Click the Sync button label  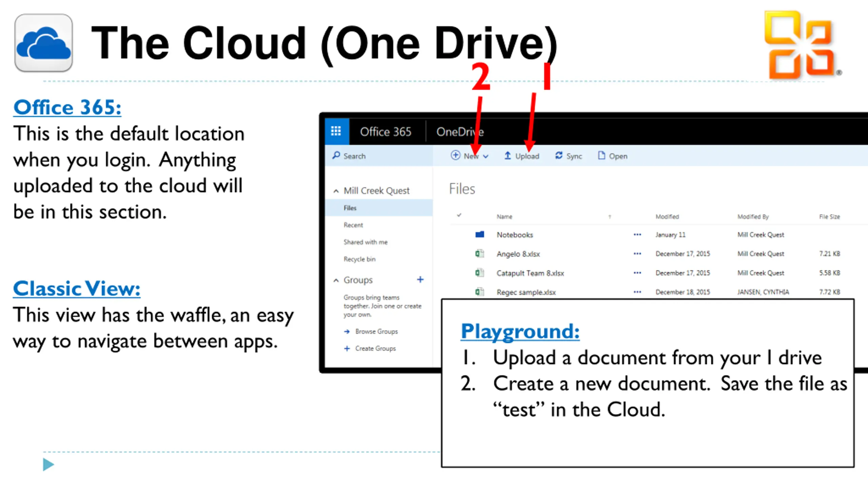click(x=574, y=156)
